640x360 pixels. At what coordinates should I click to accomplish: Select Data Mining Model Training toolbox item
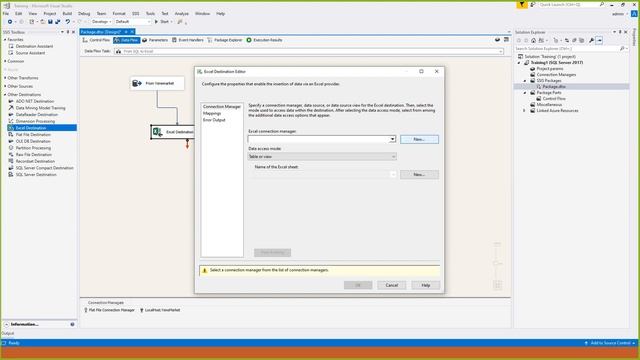click(x=40, y=108)
